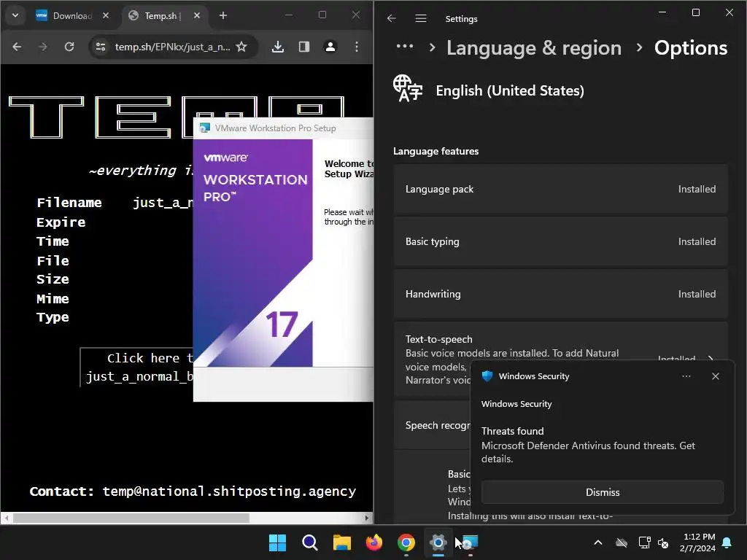The image size is (747, 560).
Task: Select the Basic typing row
Action: click(561, 241)
